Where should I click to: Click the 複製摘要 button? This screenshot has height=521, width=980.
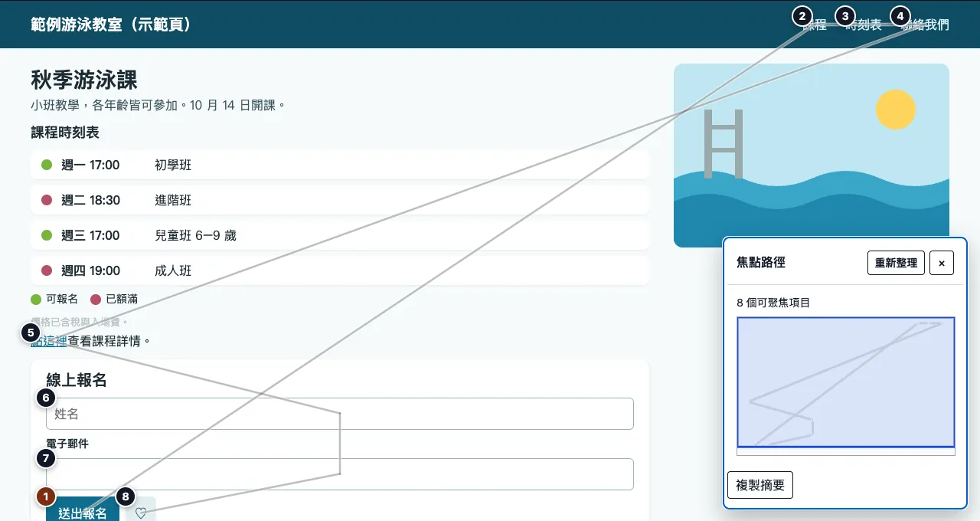[x=760, y=485]
